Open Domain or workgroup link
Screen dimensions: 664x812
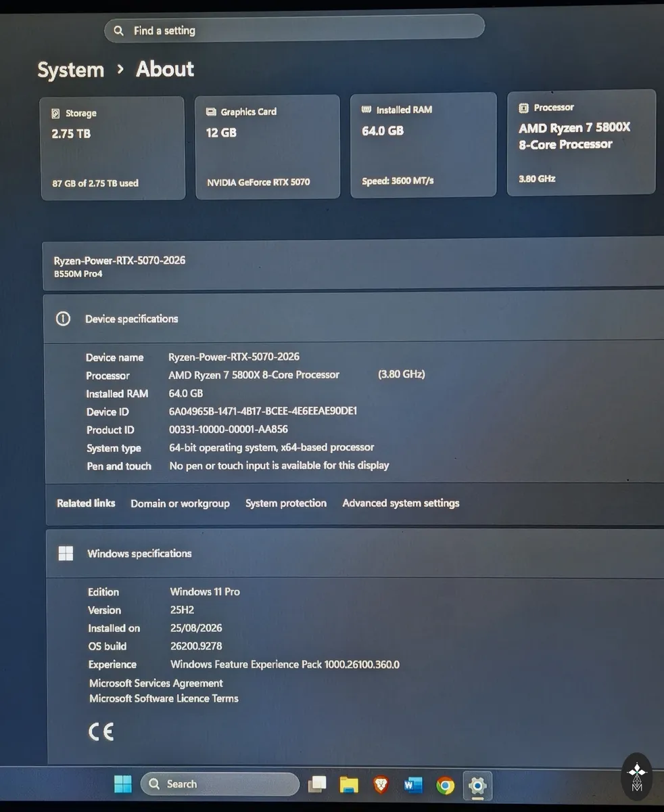(180, 503)
